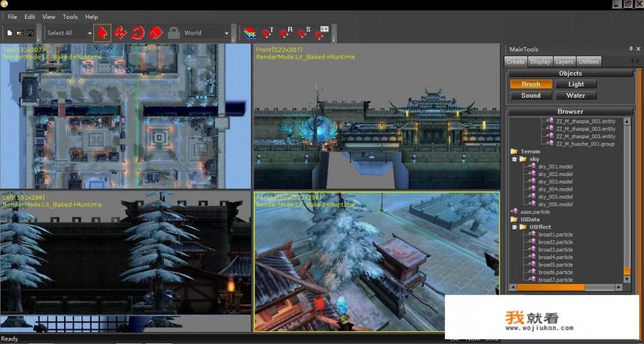This screenshot has height=344, width=644.
Task: Choose the rotate tool in toolbar
Action: 138,32
